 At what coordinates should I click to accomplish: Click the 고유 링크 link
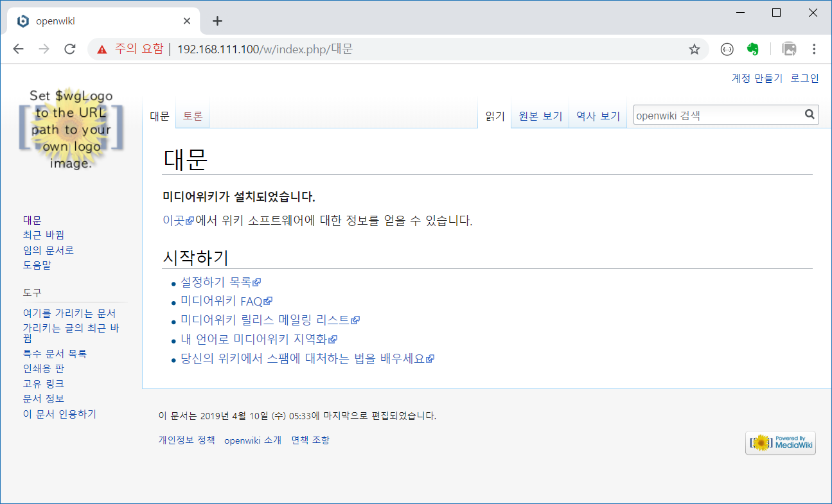[44, 384]
